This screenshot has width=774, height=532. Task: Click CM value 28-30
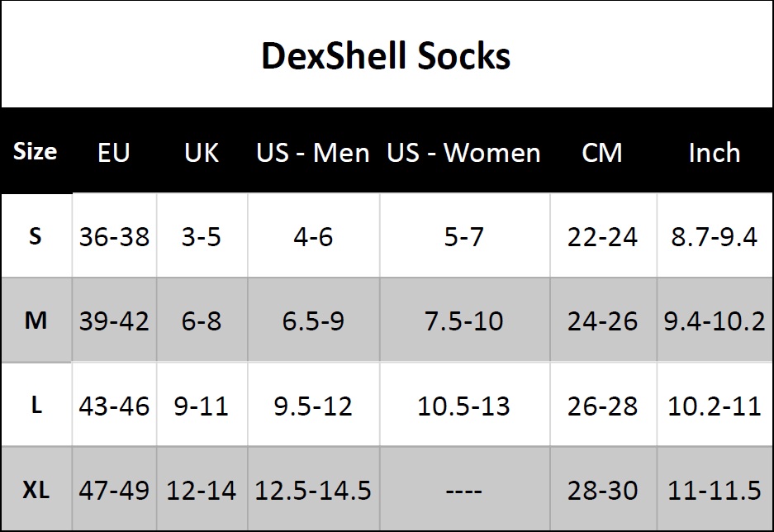tap(602, 490)
